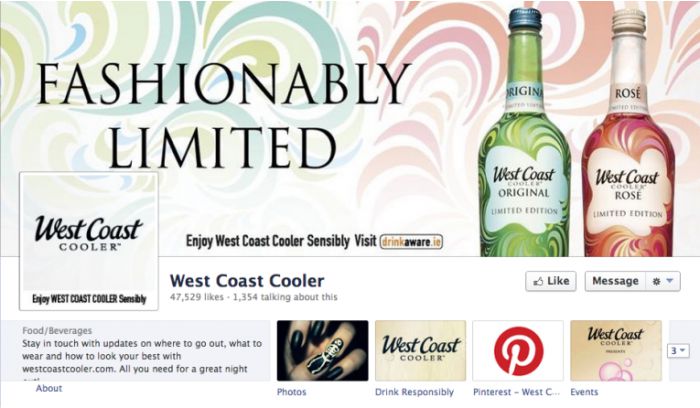Click the 47,529 likes count
This screenshot has height=408, width=700.
tap(196, 297)
